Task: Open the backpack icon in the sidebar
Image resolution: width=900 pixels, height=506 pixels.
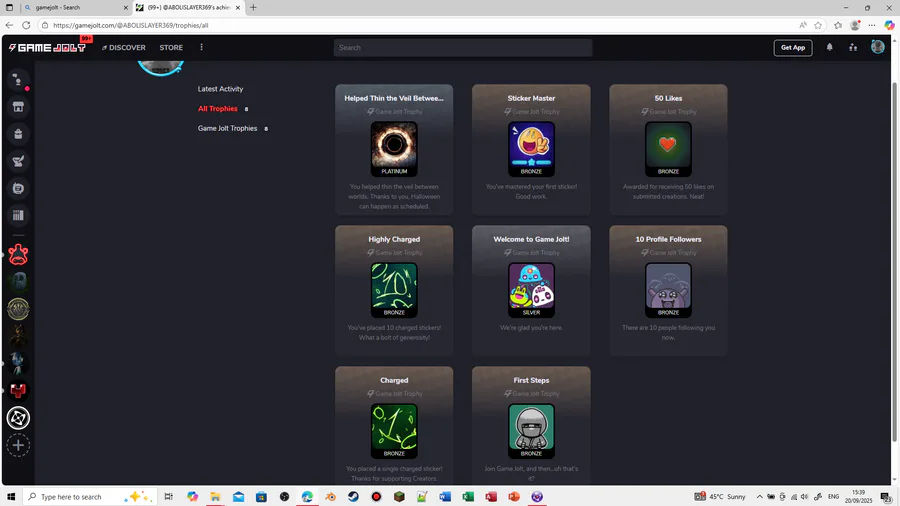Action: (x=18, y=134)
